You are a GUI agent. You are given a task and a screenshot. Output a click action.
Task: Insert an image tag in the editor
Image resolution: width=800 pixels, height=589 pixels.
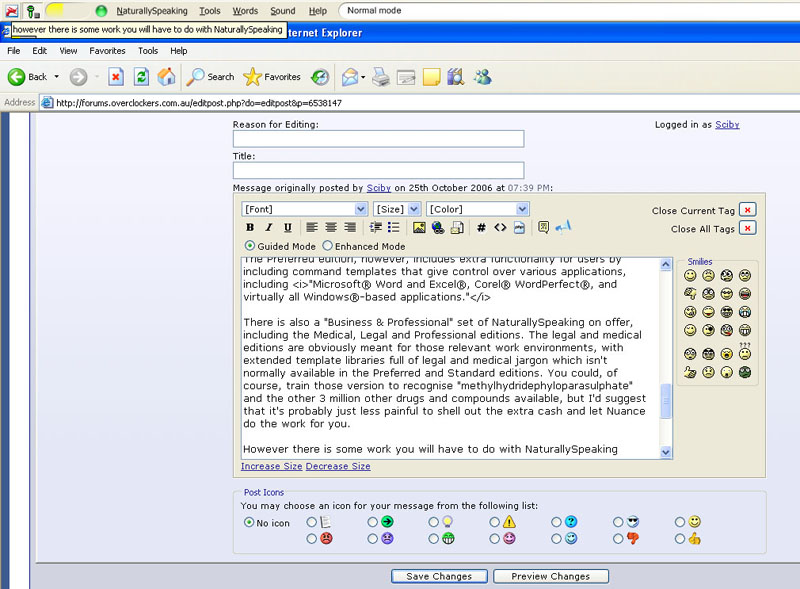coord(419,228)
